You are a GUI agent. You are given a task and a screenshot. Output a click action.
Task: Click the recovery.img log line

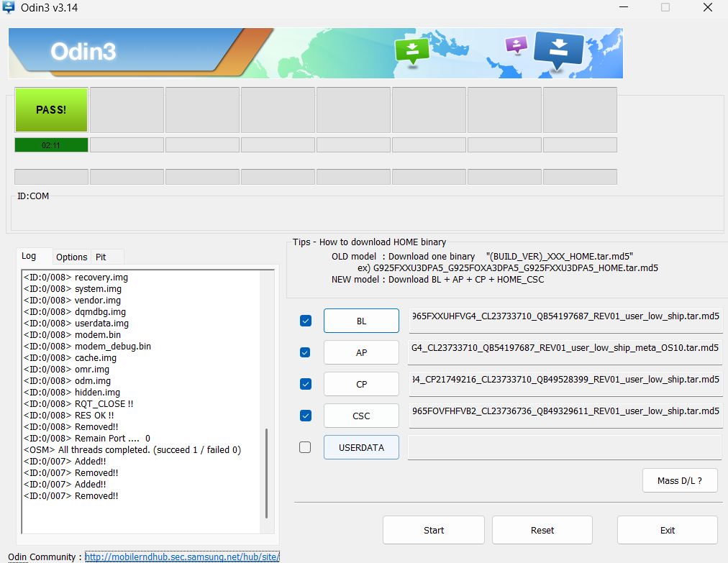(76, 277)
